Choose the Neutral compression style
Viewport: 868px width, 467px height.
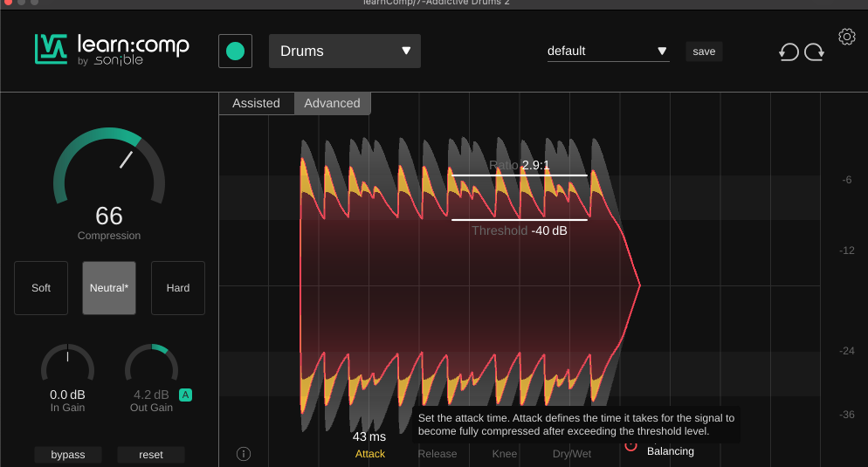click(x=109, y=288)
